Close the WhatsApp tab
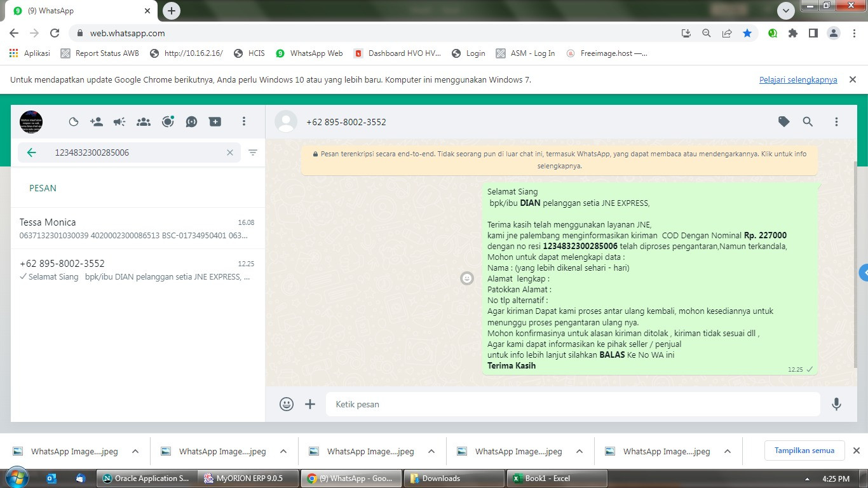868x488 pixels. (x=147, y=11)
